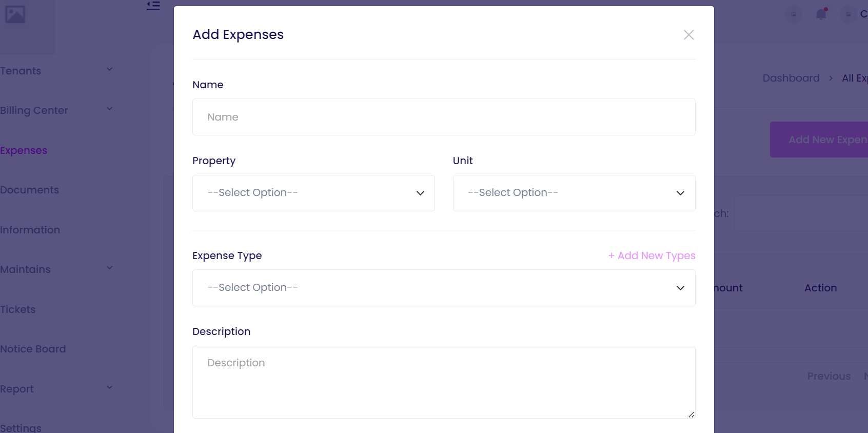Click the sidebar collapse hamburger icon
The width and height of the screenshot is (868, 433).
tap(153, 6)
